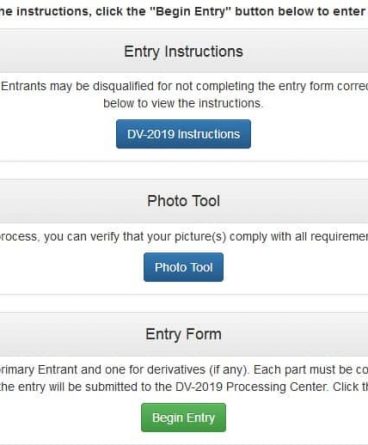Select the Entry Instructions section heading
Screen dimensions: 368x445
183,52
